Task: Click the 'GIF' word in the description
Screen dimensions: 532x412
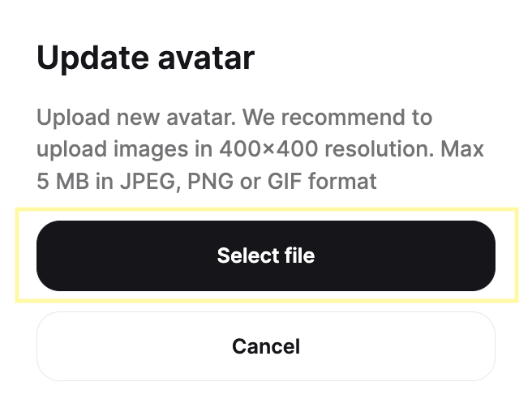Action: point(285,181)
